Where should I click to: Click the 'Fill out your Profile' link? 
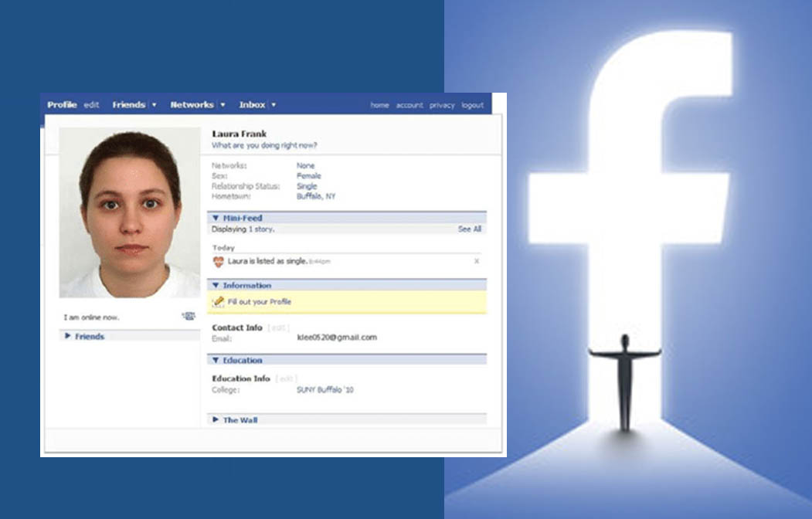tap(260, 302)
